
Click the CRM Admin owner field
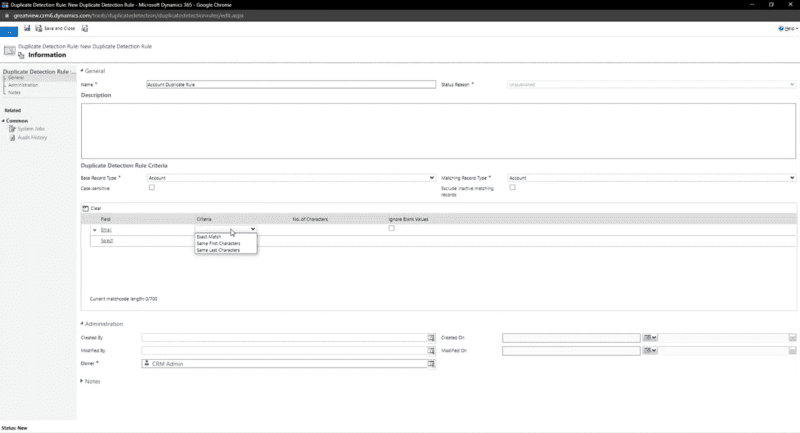click(285, 364)
